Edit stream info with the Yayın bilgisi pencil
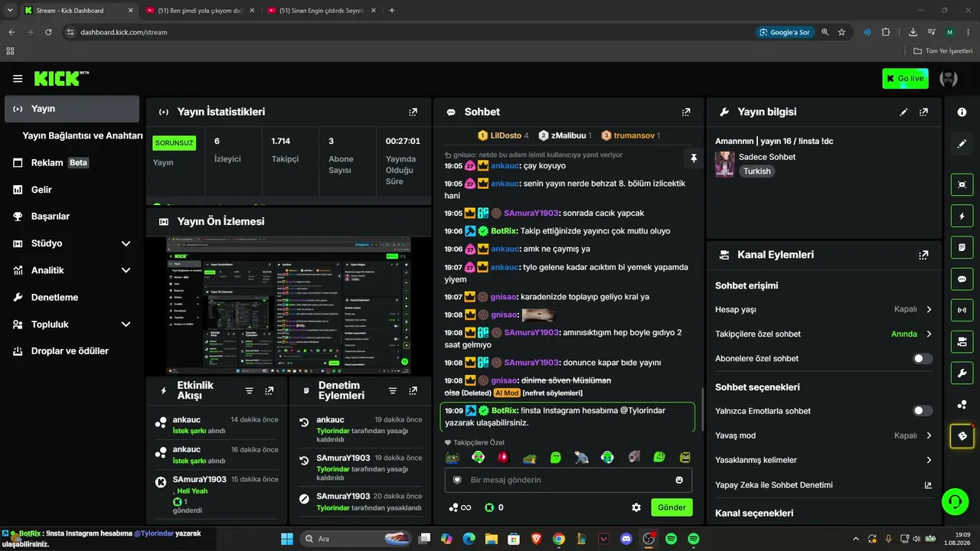 pyautogui.click(x=903, y=112)
